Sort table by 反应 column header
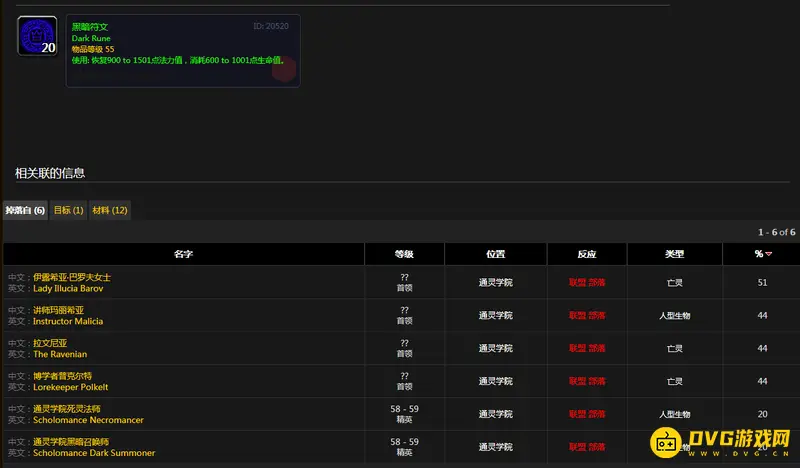The height and width of the screenshot is (468, 800). pyautogui.click(x=587, y=254)
